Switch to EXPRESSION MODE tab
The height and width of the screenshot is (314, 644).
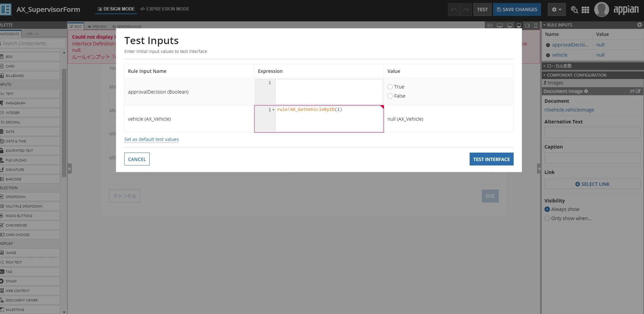pyautogui.click(x=165, y=9)
